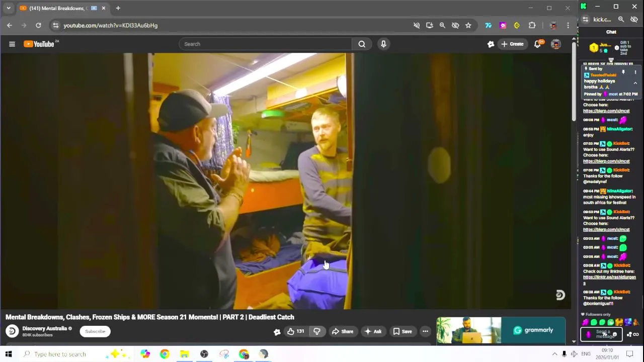Open the pinned message options ellipsis
The image size is (644, 362).
pos(635,72)
